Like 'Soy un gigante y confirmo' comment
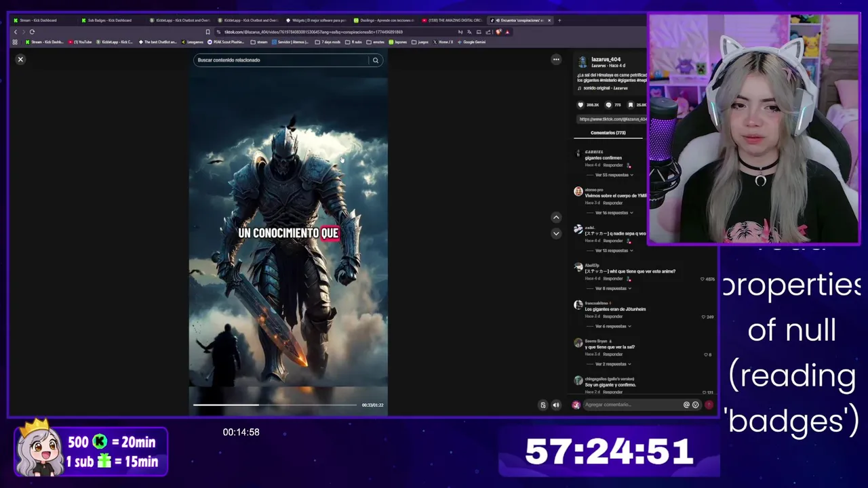 (703, 392)
